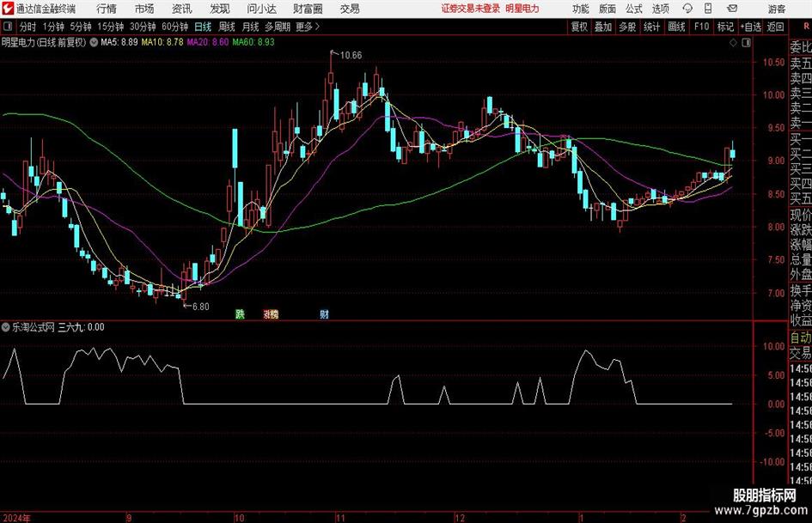Open the 问小达 menu

261,9
